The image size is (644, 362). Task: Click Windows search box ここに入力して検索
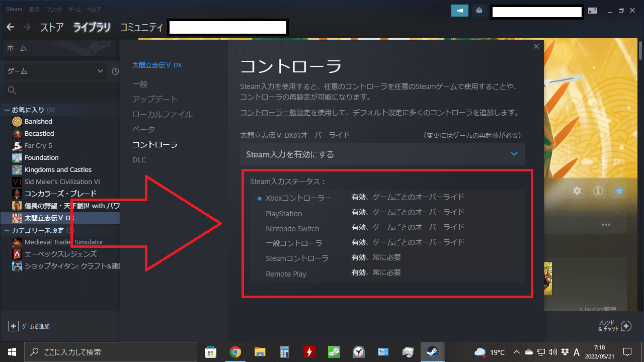[x=111, y=352]
